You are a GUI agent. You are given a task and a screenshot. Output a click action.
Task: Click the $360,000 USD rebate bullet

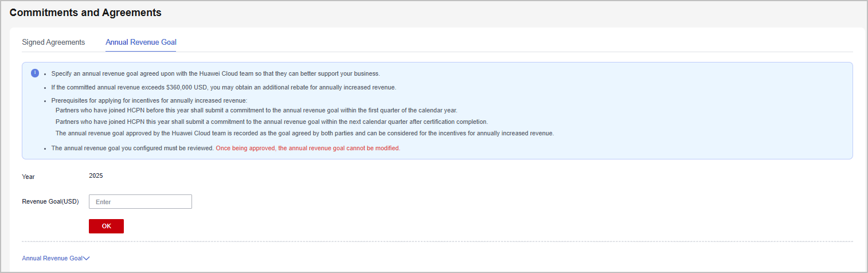[224, 88]
